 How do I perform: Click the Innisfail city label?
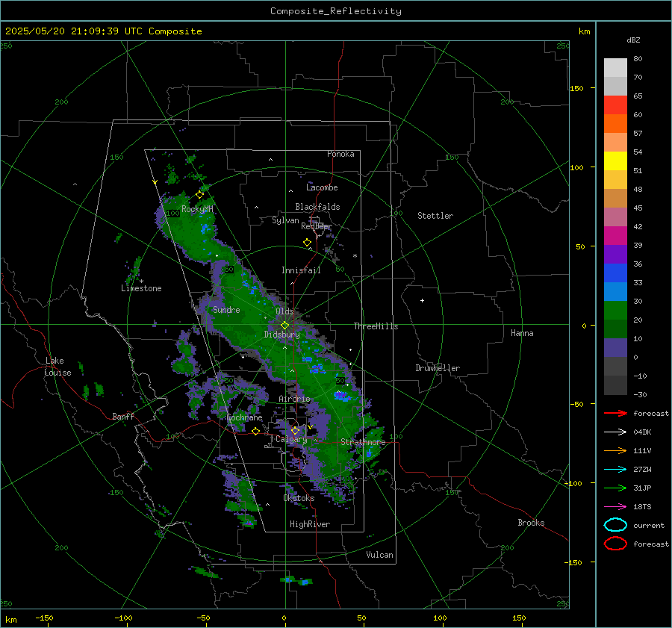(301, 270)
